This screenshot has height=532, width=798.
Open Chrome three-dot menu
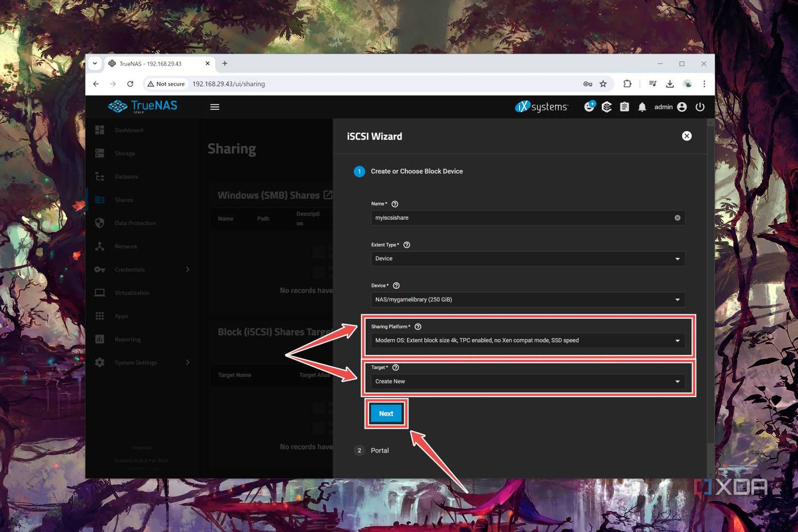[704, 84]
